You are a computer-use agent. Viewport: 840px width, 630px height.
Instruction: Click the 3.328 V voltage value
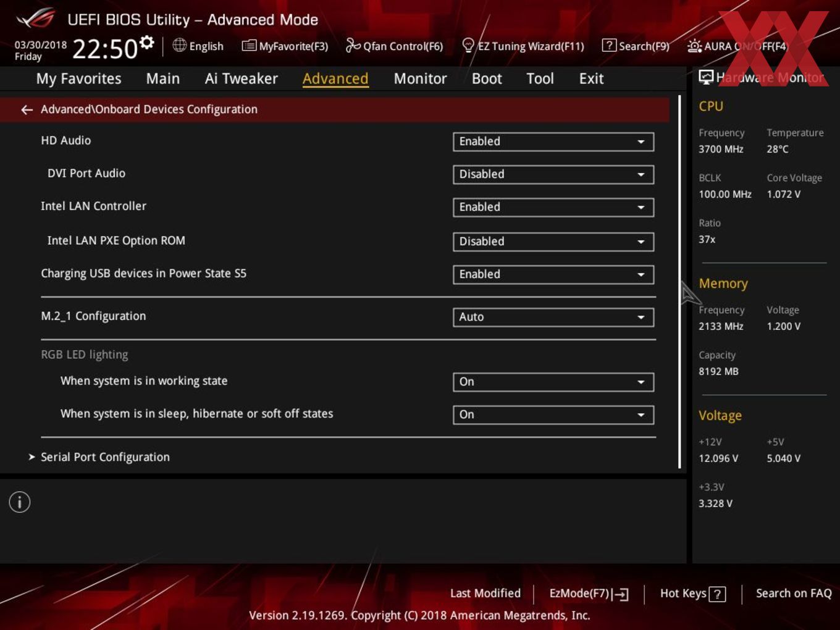click(x=715, y=503)
